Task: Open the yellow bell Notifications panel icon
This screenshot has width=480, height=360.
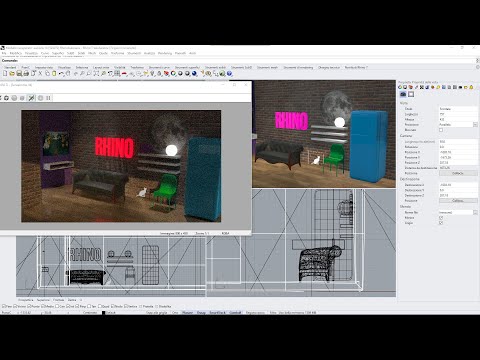Action: 471,87
